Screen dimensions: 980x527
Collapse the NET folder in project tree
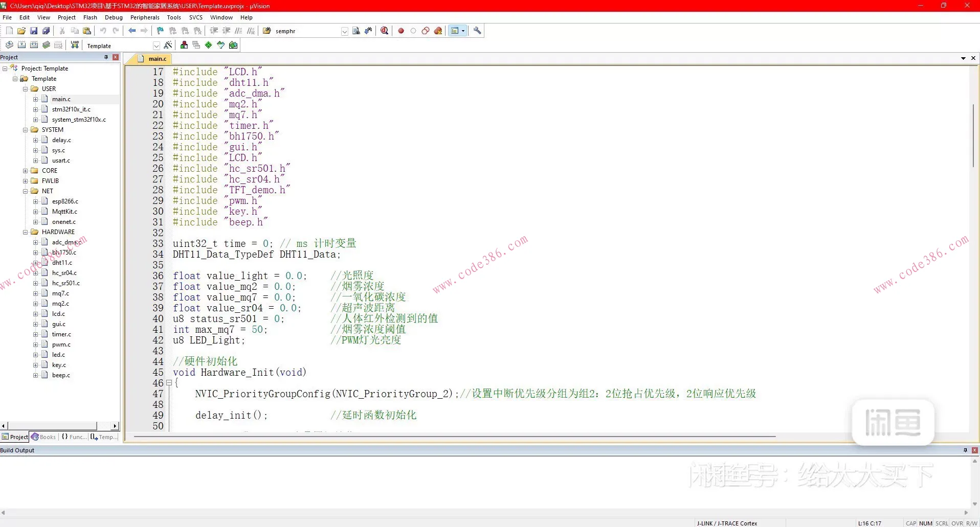[x=25, y=191]
